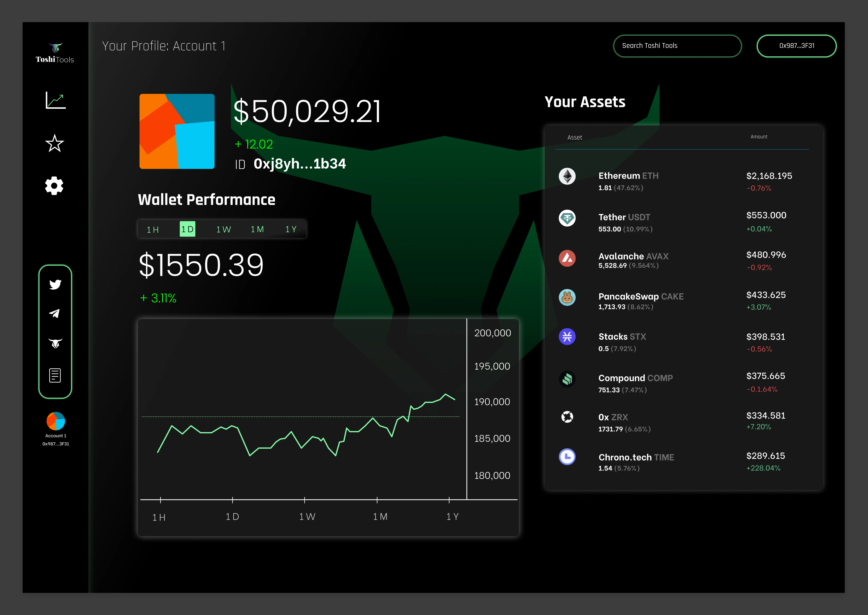Click the $398.531 Stacks amount

(x=766, y=337)
